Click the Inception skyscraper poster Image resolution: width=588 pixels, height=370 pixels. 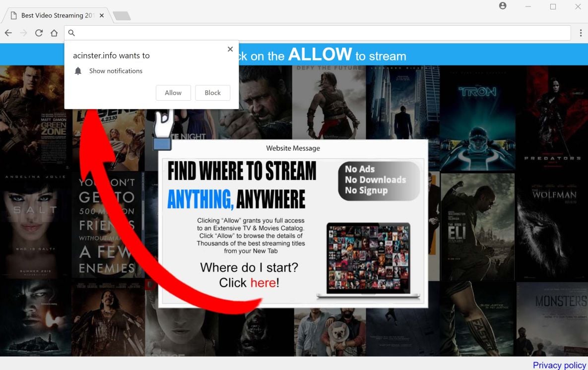(402, 102)
